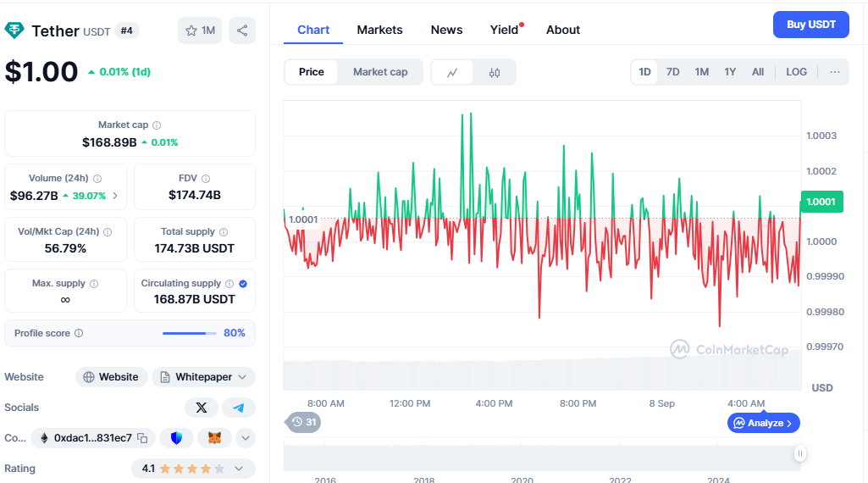The image size is (868, 483).
Task: Open the Yield tab
Action: coord(505,30)
